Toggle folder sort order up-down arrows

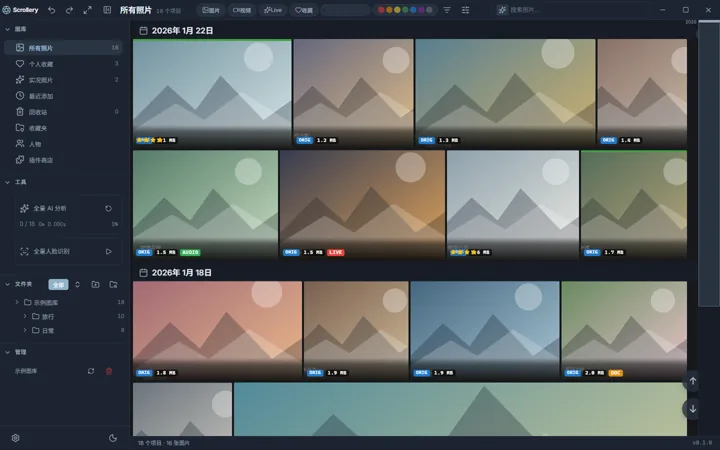tap(77, 285)
